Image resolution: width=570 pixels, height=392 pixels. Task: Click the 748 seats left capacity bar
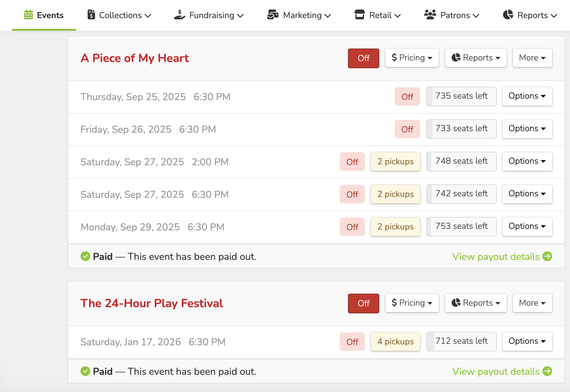[461, 161]
